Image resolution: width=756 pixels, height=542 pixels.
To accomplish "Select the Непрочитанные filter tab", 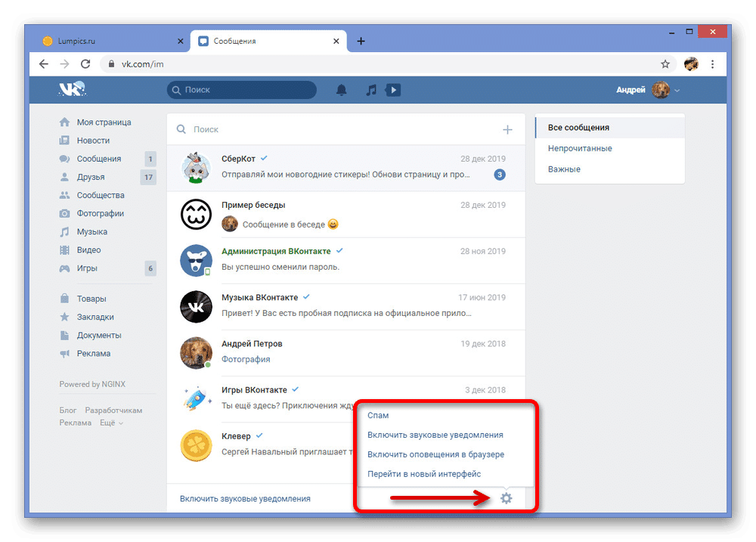I will click(x=580, y=148).
